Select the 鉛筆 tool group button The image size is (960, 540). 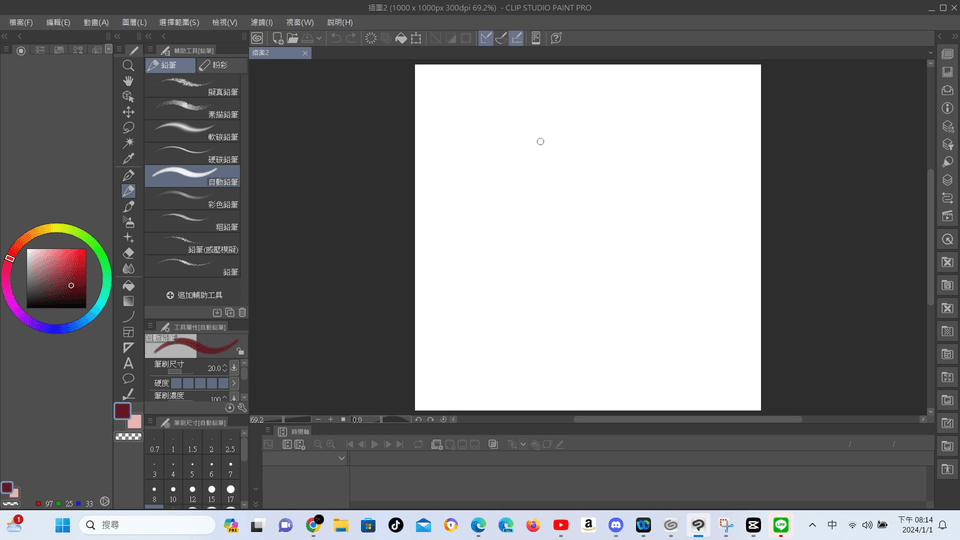coord(170,65)
